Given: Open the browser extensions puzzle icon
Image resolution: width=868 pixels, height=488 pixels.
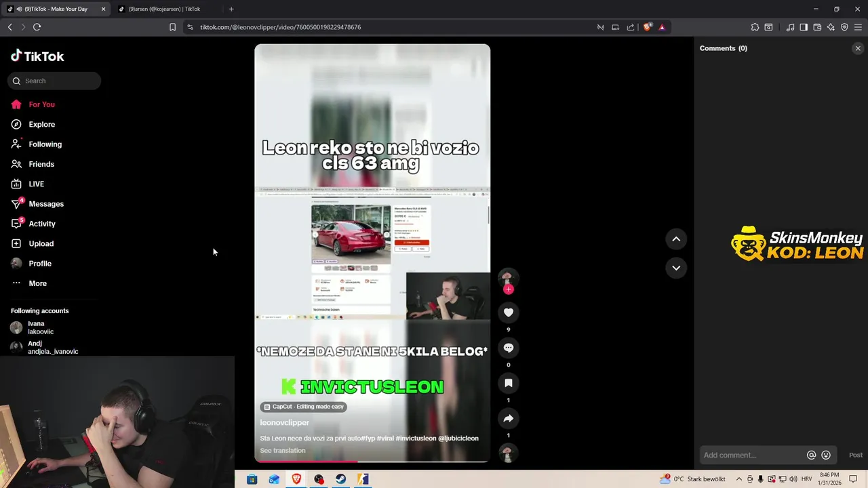Looking at the screenshot, I should (x=755, y=27).
